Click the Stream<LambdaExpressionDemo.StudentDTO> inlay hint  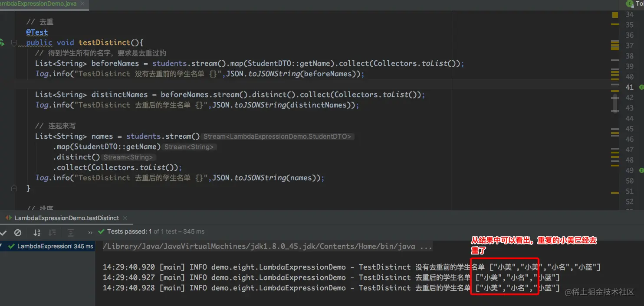(278, 136)
